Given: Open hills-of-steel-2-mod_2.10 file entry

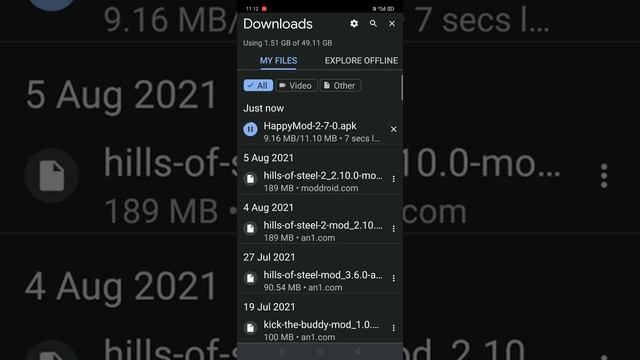Looking at the screenshot, I should 320,231.
